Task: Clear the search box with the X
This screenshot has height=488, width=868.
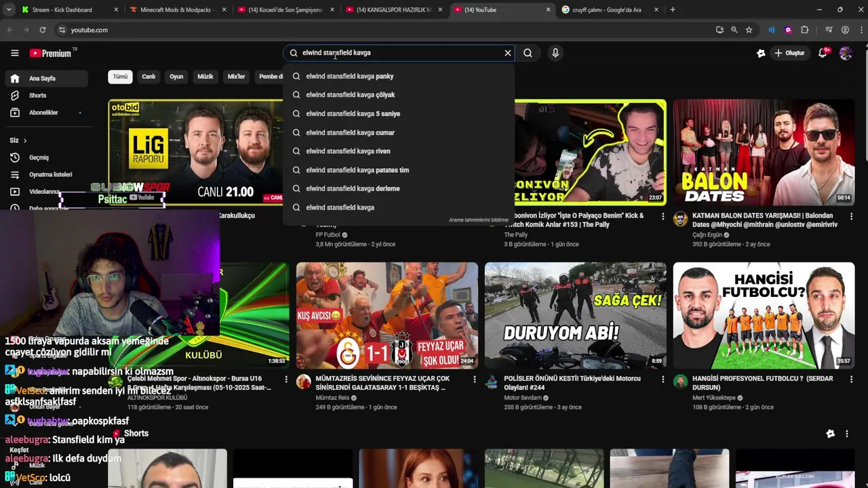Action: coord(507,53)
